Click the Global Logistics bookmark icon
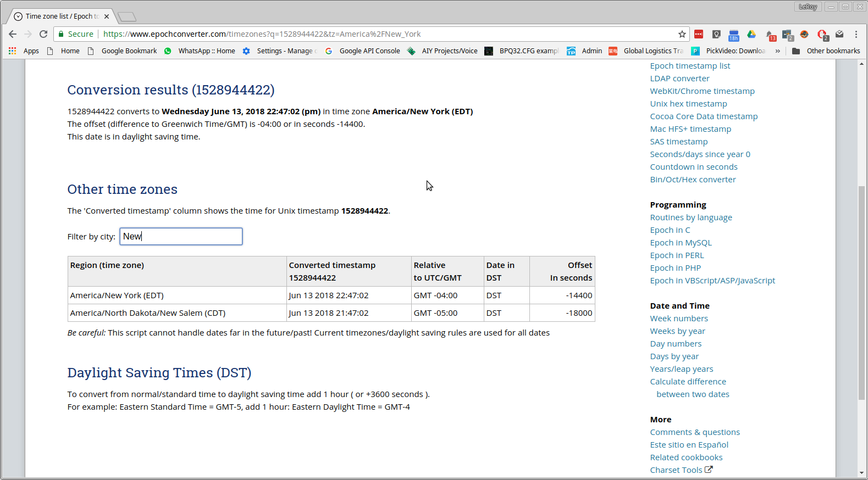This screenshot has height=480, width=868. (613, 51)
